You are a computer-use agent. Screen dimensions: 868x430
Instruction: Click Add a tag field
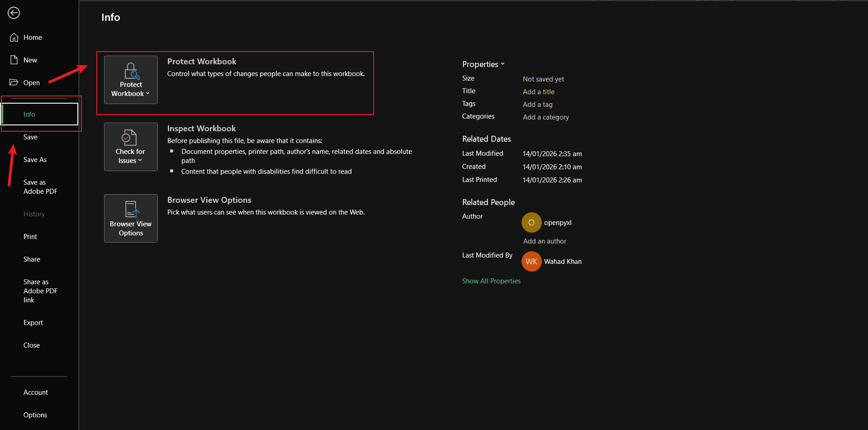(537, 105)
